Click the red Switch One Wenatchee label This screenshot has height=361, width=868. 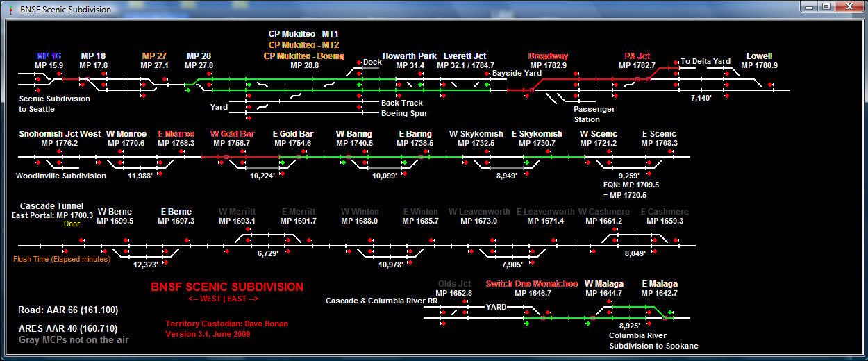tap(532, 284)
